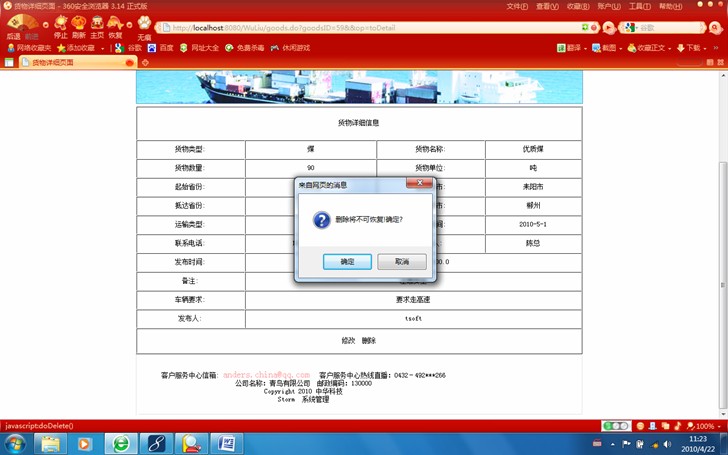Click green compatibility icon in address bar
The height and width of the screenshot is (455, 728).
tap(585, 28)
